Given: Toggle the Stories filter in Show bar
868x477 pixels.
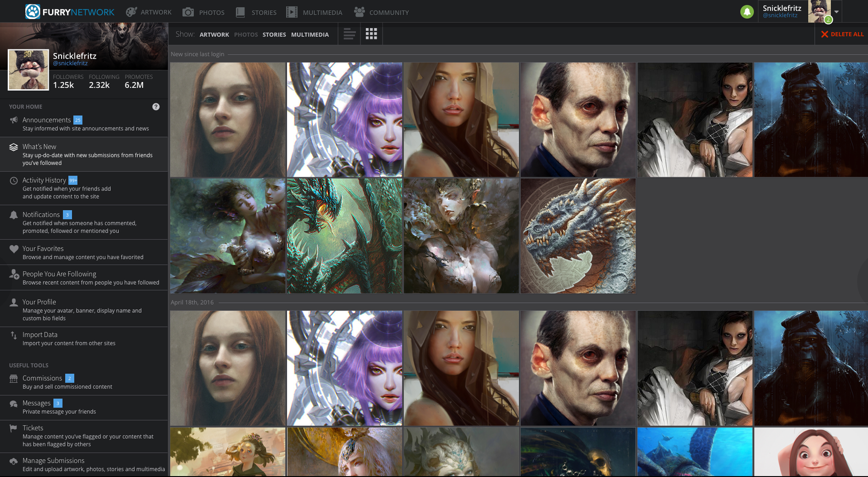Looking at the screenshot, I should [274, 34].
